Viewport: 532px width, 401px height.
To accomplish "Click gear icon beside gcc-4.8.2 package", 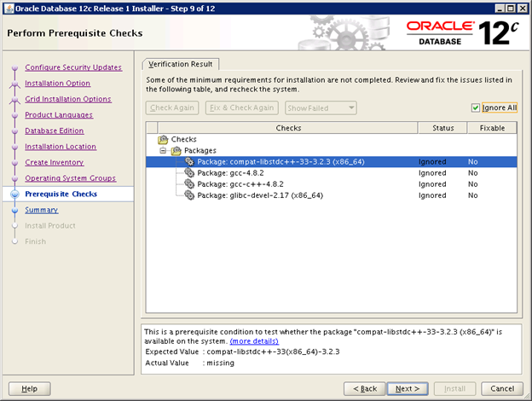I will pyautogui.click(x=189, y=173).
